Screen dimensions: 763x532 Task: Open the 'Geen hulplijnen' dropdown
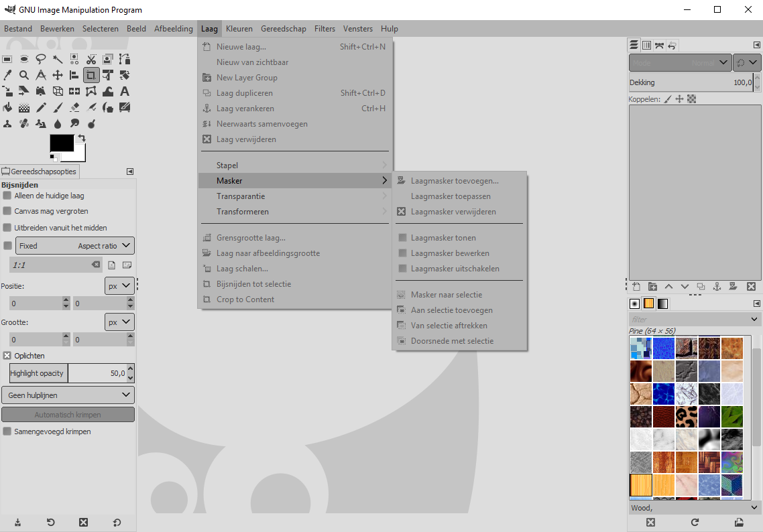tap(68, 395)
